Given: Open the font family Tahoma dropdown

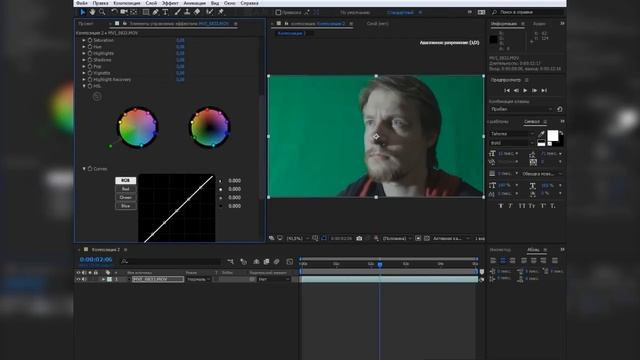Looking at the screenshot, I should [x=512, y=134].
